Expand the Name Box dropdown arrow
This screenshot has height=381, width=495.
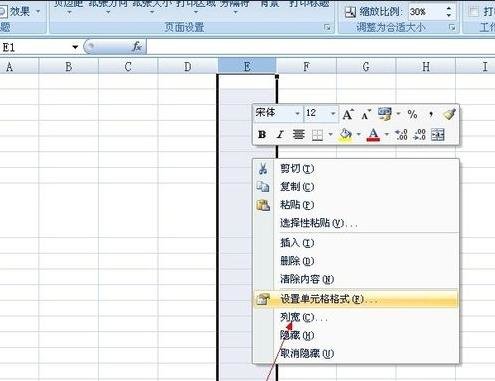click(75, 47)
